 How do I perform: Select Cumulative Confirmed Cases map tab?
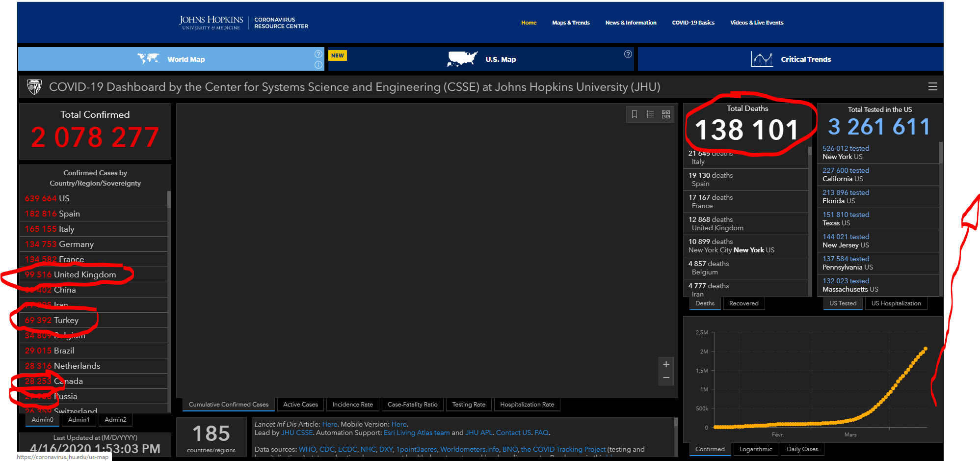[x=229, y=405]
